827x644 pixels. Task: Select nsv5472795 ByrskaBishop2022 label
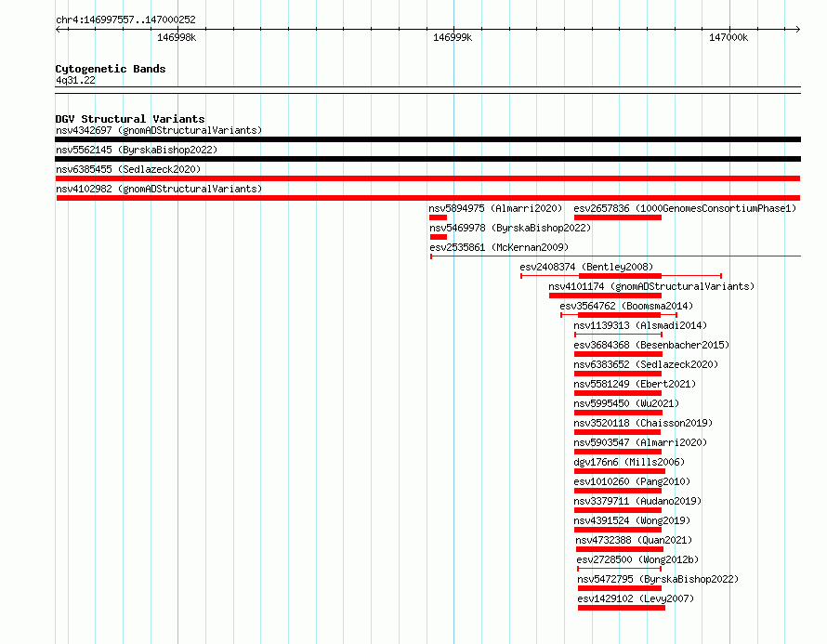coord(658,579)
